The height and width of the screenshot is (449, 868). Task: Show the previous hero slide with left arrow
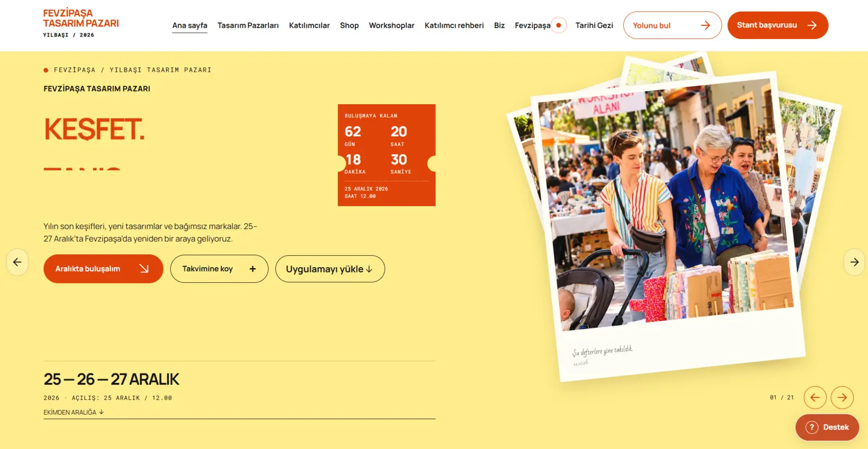[x=17, y=262]
